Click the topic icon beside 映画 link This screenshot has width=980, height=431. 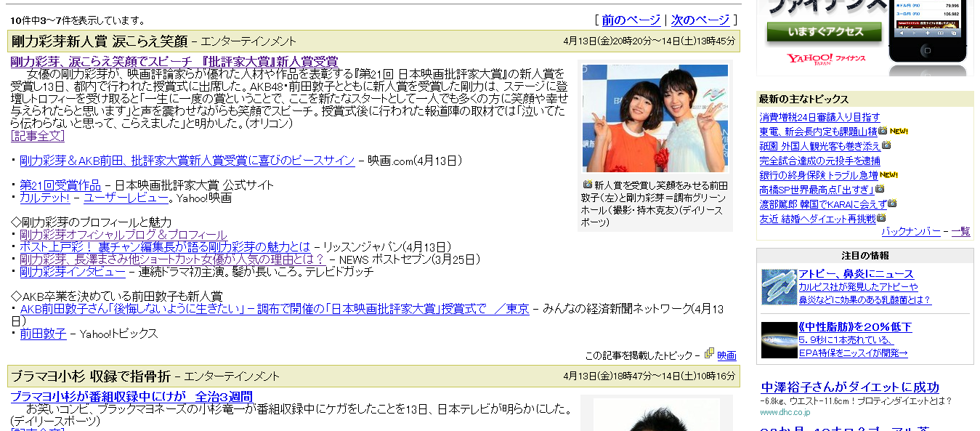[709, 353]
